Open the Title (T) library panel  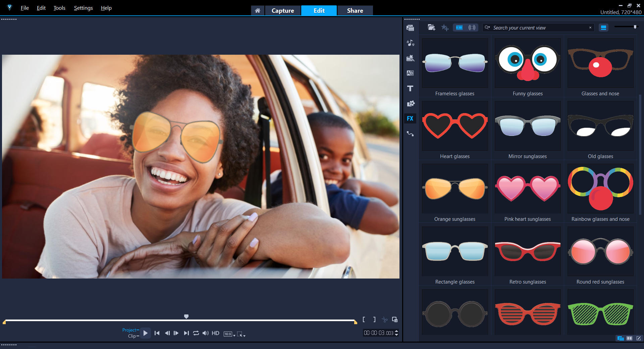[x=410, y=89]
